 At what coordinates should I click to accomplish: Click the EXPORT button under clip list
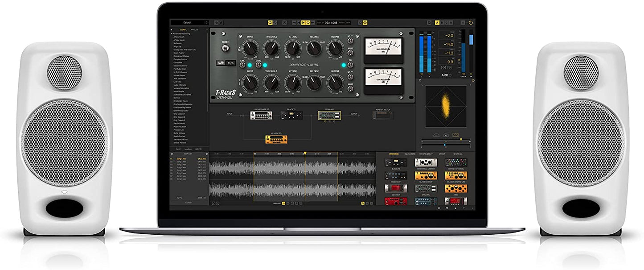pos(189,203)
